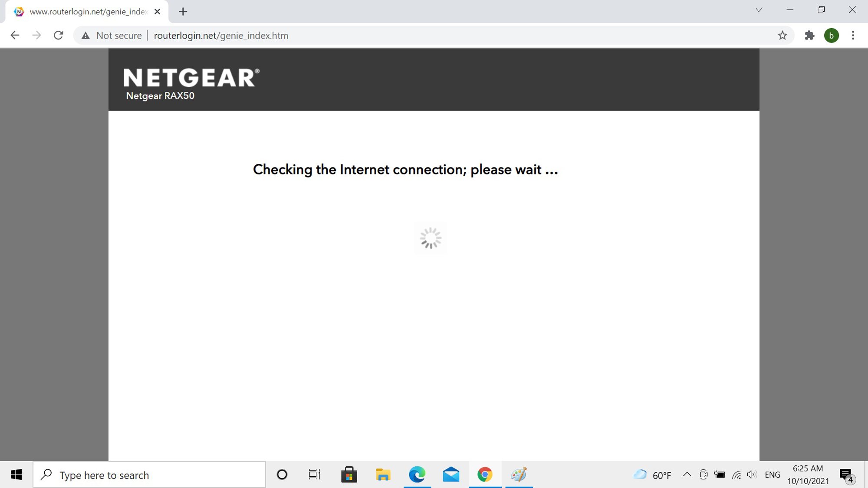Screen dimensions: 868x488
Task: Click the Edge browser icon in taskbar
Action: 418,475
